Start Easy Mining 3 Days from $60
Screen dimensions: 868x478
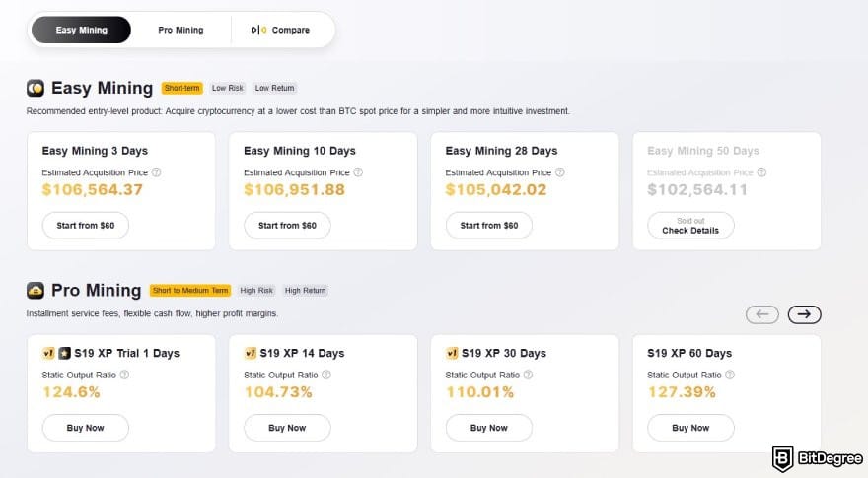coord(86,226)
